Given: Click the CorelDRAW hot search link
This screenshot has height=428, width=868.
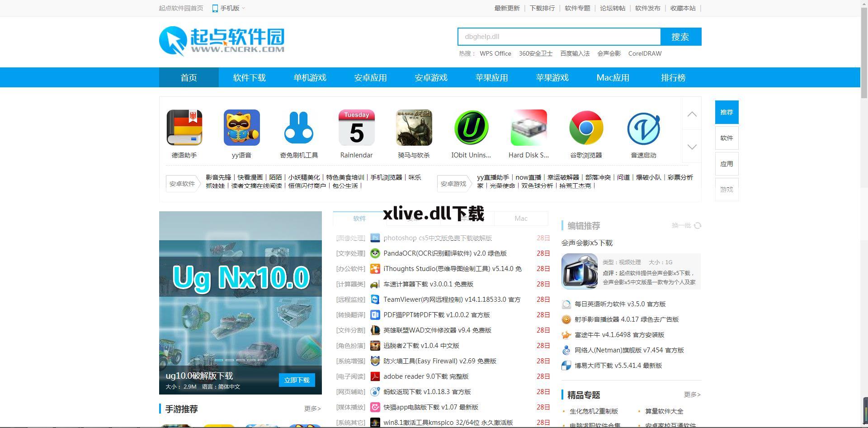Looking at the screenshot, I should [645, 53].
